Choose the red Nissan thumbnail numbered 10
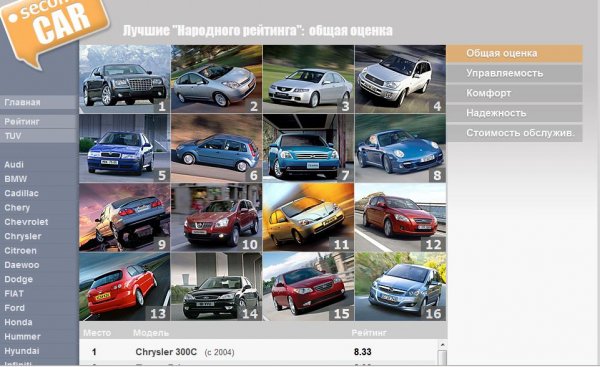The width and height of the screenshot is (600, 367). 217,217
